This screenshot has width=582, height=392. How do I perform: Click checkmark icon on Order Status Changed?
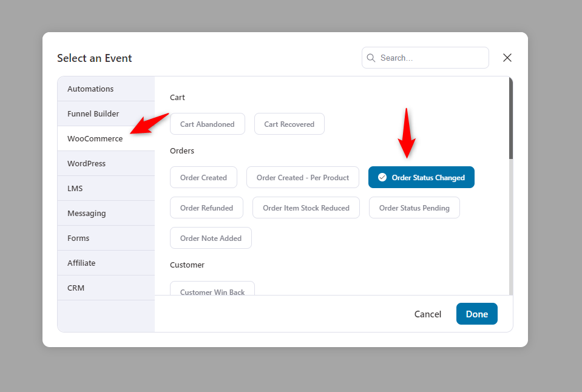coord(382,177)
